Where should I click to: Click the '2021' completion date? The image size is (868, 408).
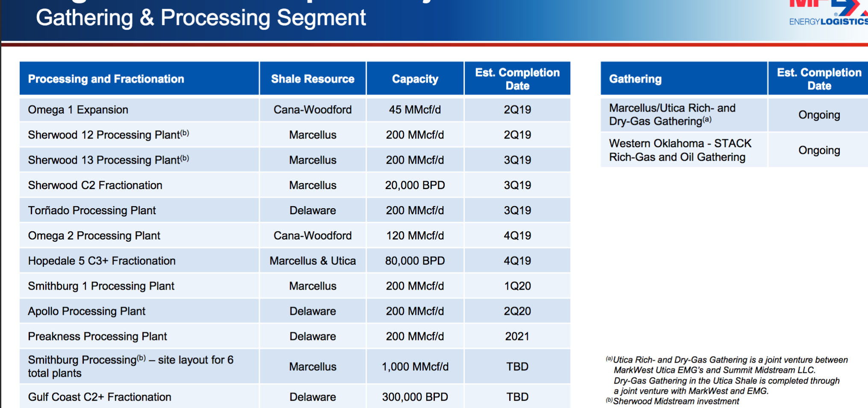tap(517, 337)
